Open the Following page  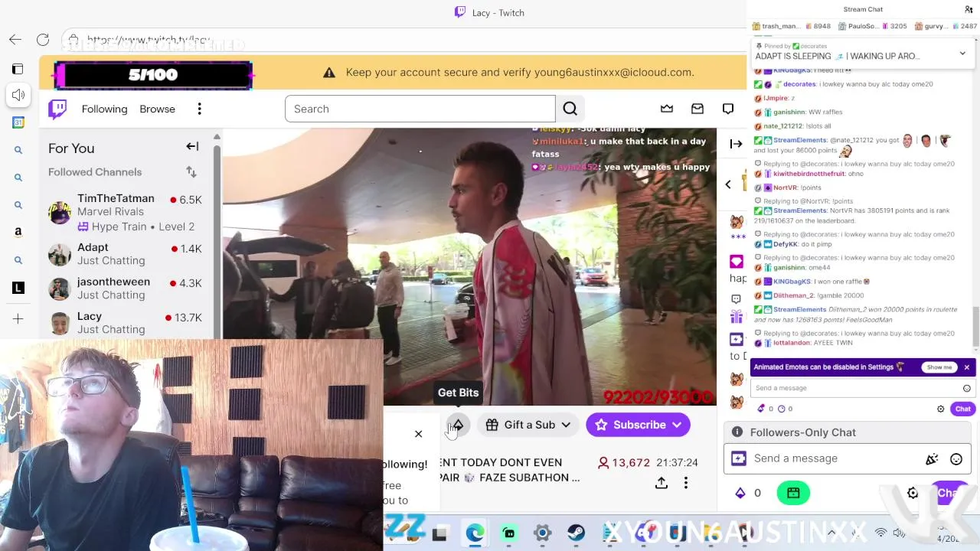pyautogui.click(x=104, y=109)
